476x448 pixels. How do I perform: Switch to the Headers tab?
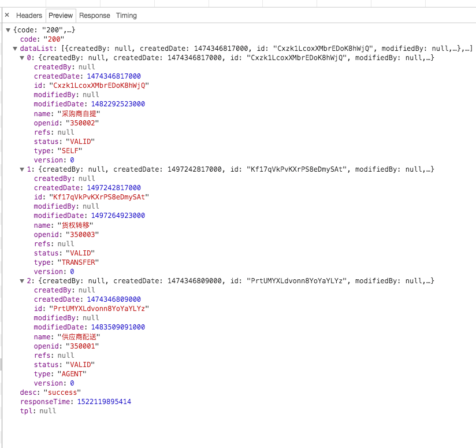coord(29,16)
